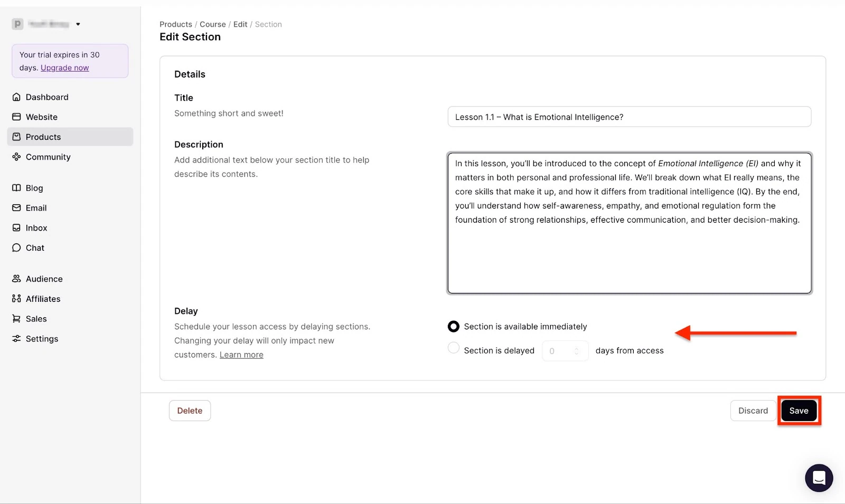This screenshot has width=845, height=504.
Task: Click the Delete button
Action: (190, 411)
